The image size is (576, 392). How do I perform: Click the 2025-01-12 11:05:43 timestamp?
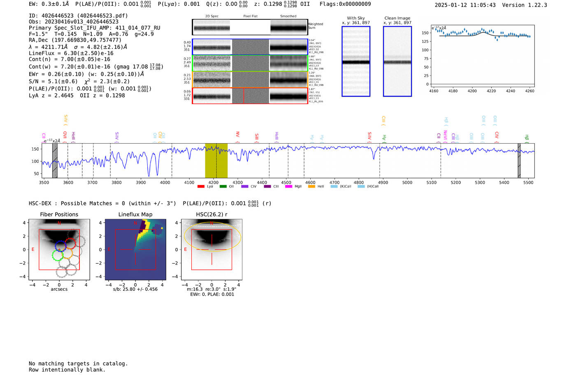(465, 5)
